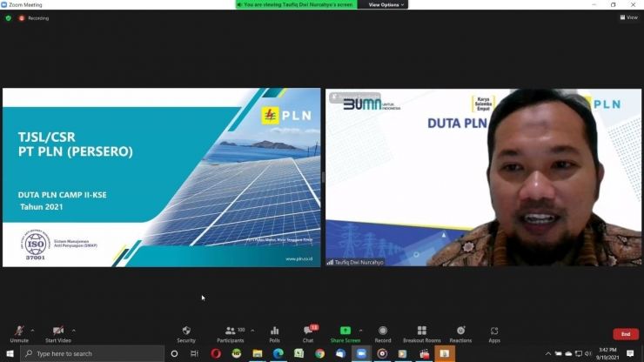Open the Windows notification center
644x362 pixels.
(x=630, y=353)
